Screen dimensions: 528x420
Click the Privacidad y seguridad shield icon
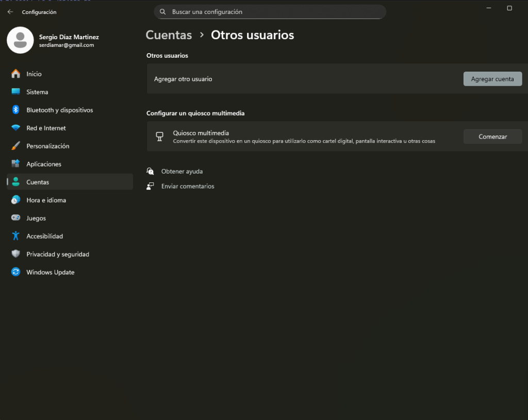click(16, 254)
